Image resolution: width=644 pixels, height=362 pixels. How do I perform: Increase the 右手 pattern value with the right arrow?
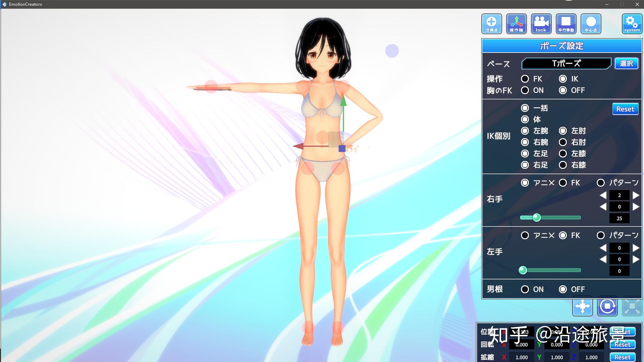click(636, 195)
